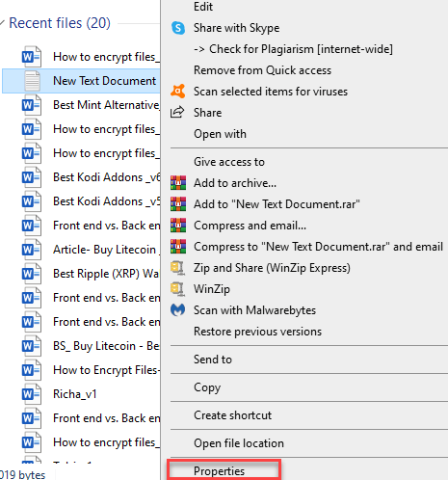
Task: Select Remove from Quick access
Action: coord(262,70)
